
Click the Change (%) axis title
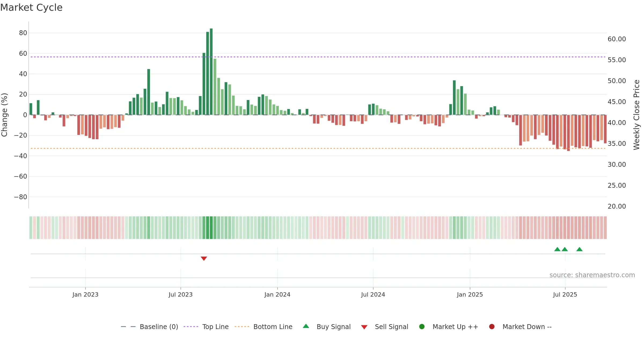click(x=4, y=115)
